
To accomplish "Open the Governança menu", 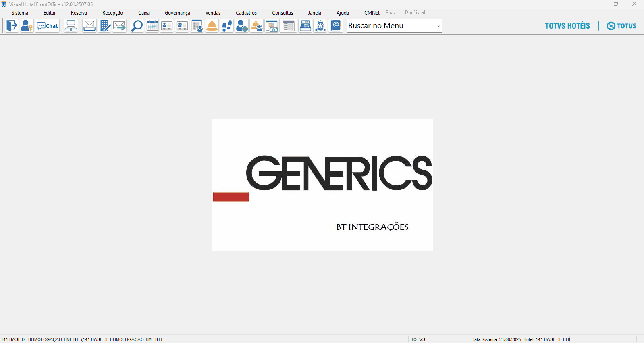I will [x=177, y=13].
